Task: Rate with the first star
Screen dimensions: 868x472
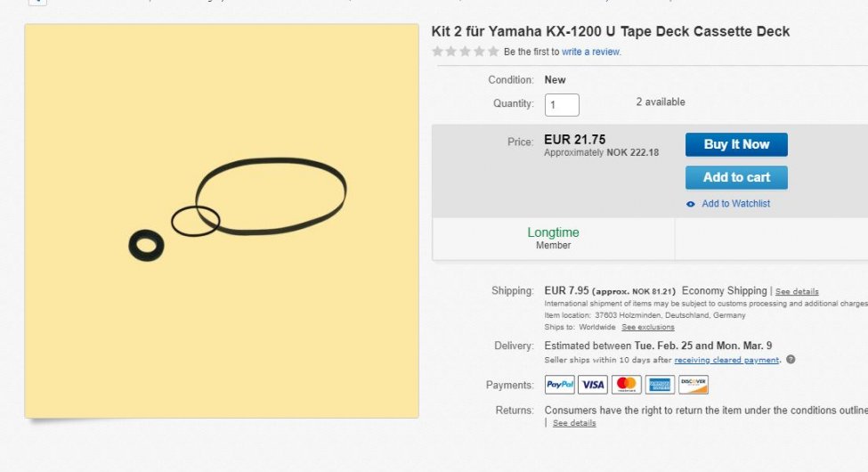Action: pos(437,52)
